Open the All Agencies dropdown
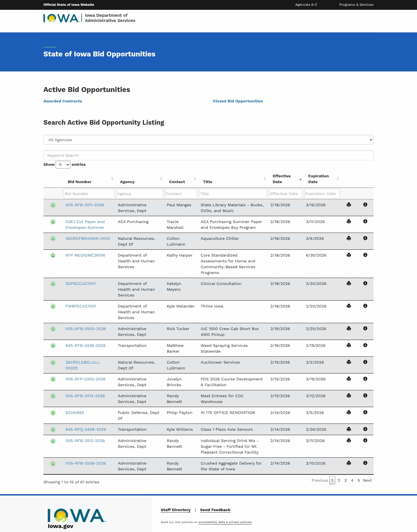 [208, 140]
